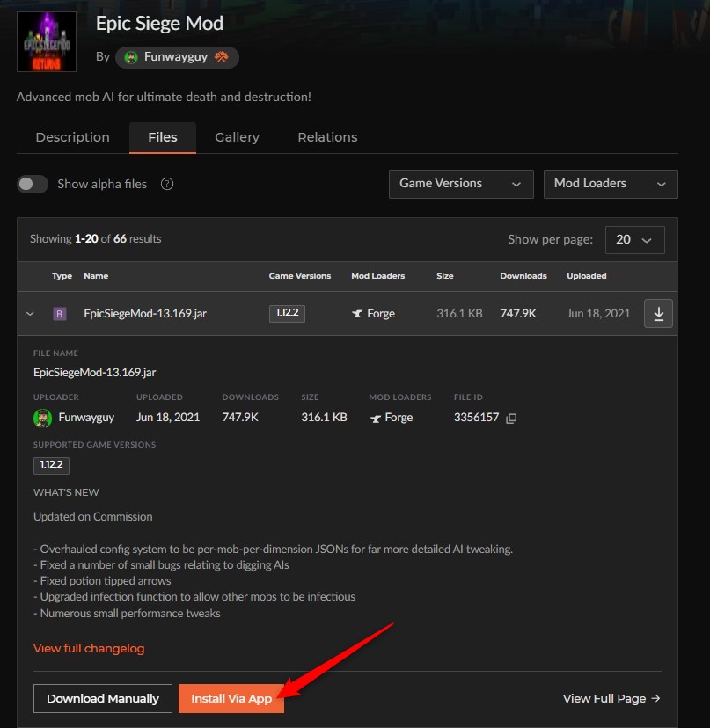
Task: Click the Name column header
Action: [x=96, y=276]
